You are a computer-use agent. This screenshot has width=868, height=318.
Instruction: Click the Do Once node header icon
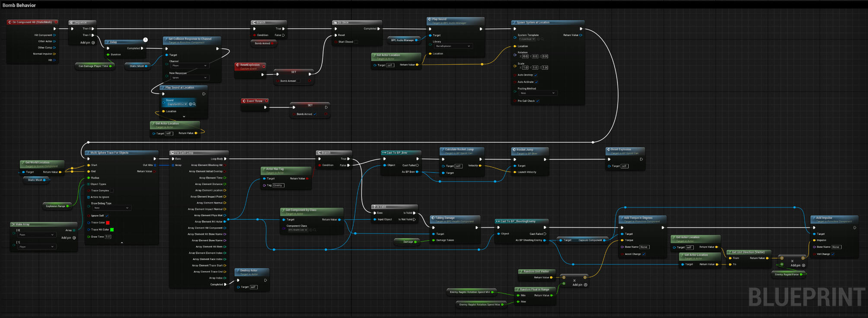[x=335, y=22]
